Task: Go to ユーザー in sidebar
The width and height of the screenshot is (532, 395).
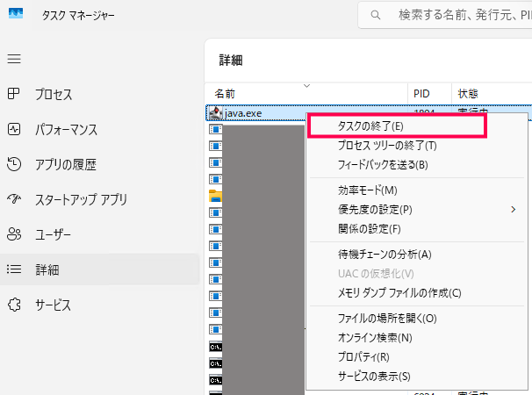Action: tap(54, 234)
